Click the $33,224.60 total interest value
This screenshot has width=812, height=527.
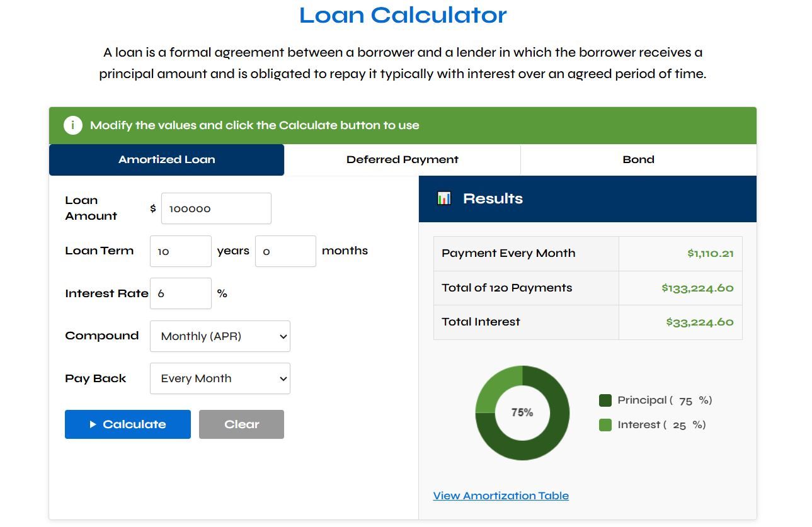coord(700,322)
